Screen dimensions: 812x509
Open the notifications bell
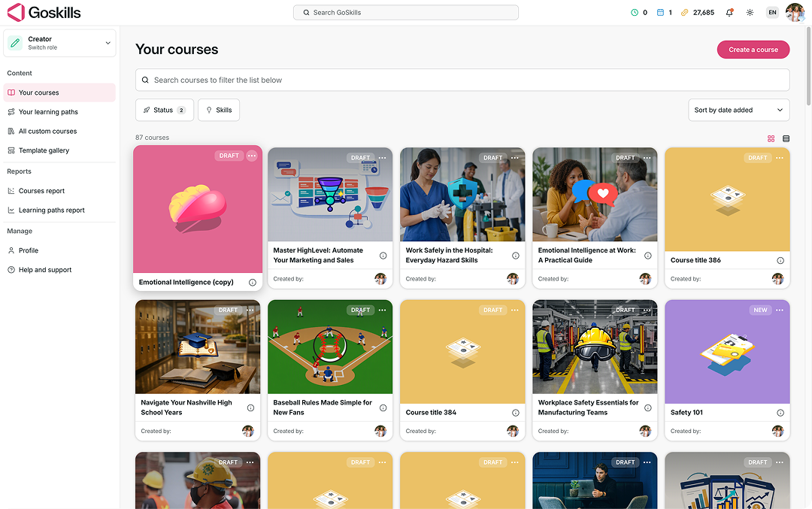tap(729, 13)
